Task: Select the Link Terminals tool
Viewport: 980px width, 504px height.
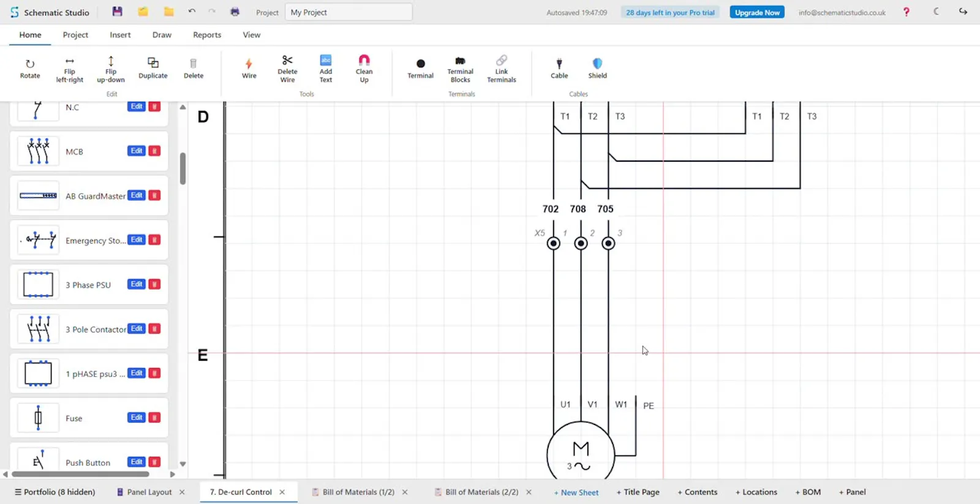Action: point(502,69)
